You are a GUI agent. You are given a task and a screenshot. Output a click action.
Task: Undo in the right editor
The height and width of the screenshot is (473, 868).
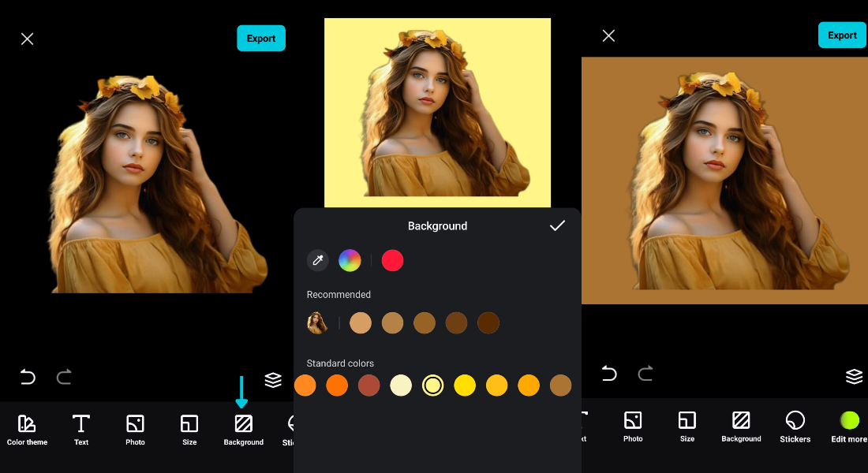[609, 374]
